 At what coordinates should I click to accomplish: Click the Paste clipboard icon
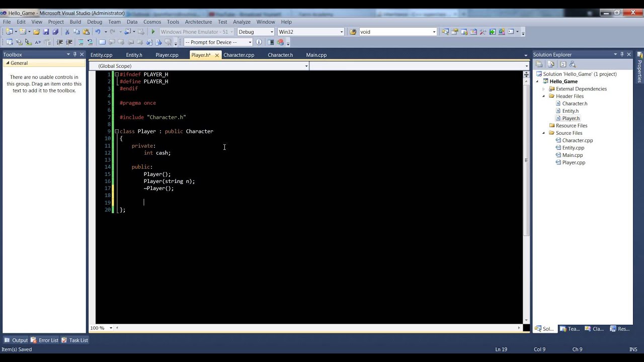(x=86, y=32)
